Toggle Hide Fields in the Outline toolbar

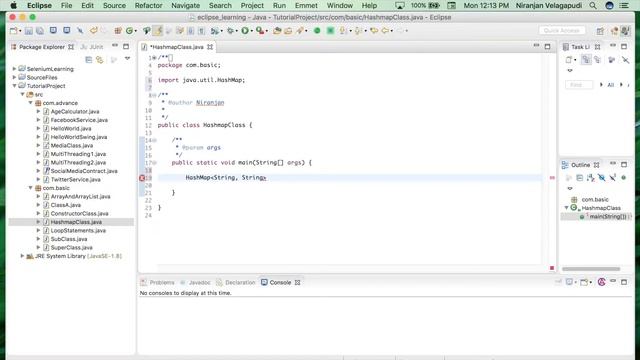click(602, 178)
